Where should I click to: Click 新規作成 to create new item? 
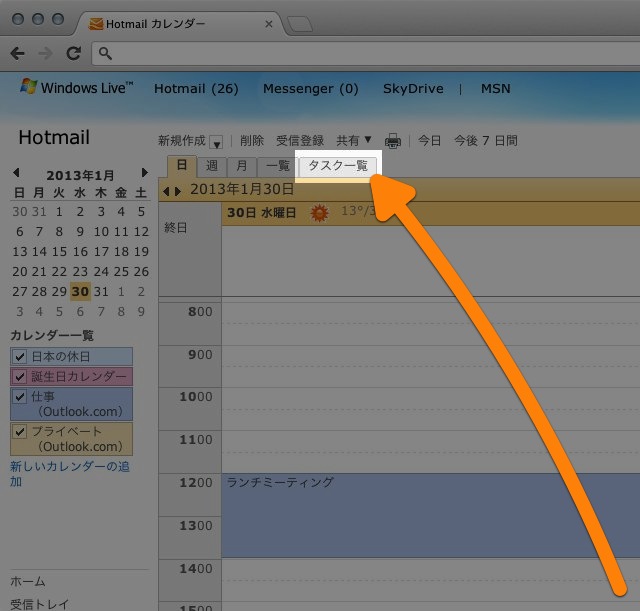182,141
